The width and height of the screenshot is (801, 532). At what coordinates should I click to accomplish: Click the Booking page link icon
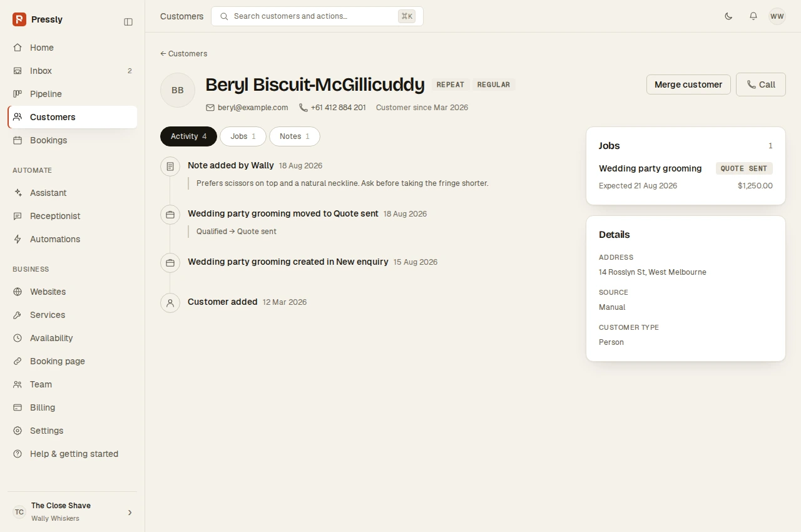(x=18, y=361)
